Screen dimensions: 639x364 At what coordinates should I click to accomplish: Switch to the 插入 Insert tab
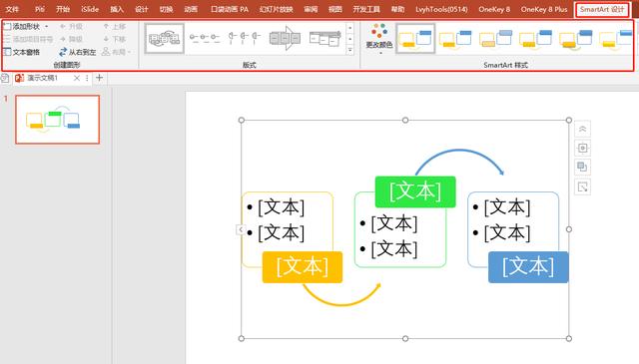[117, 9]
